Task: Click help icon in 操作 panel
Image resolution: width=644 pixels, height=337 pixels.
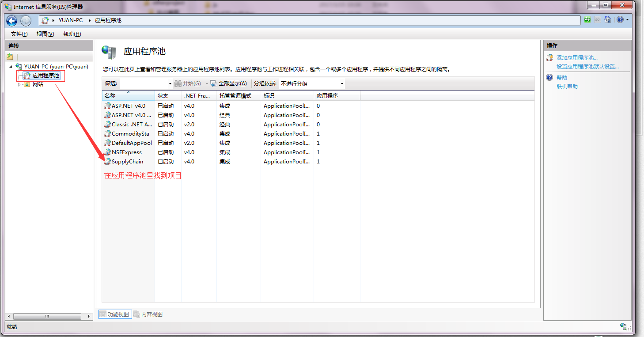Action: pyautogui.click(x=549, y=77)
